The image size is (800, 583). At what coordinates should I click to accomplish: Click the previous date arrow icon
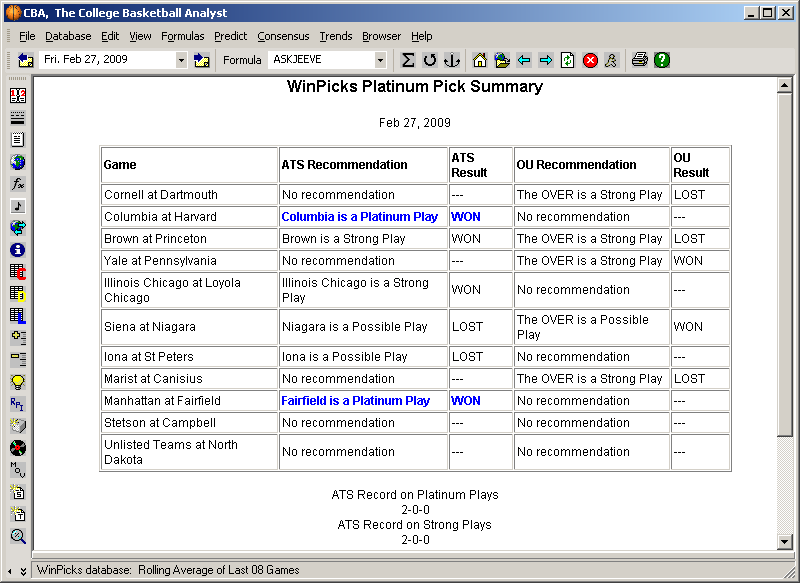click(x=26, y=60)
